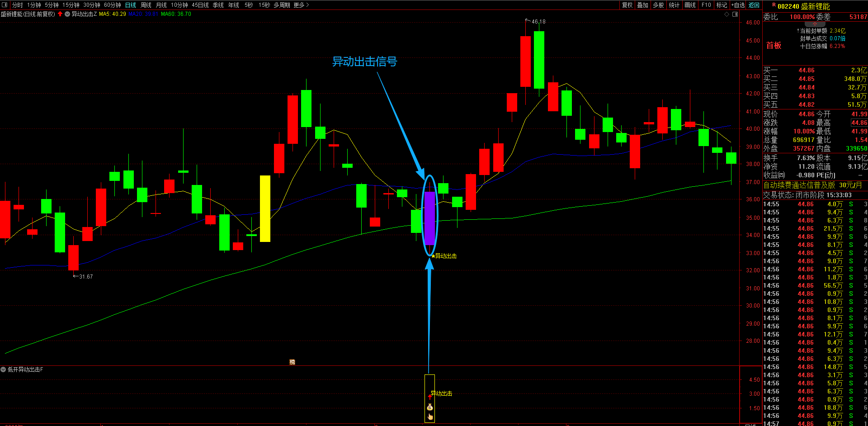
Task: Select the 15秒 period tab
Action: tap(264, 5)
